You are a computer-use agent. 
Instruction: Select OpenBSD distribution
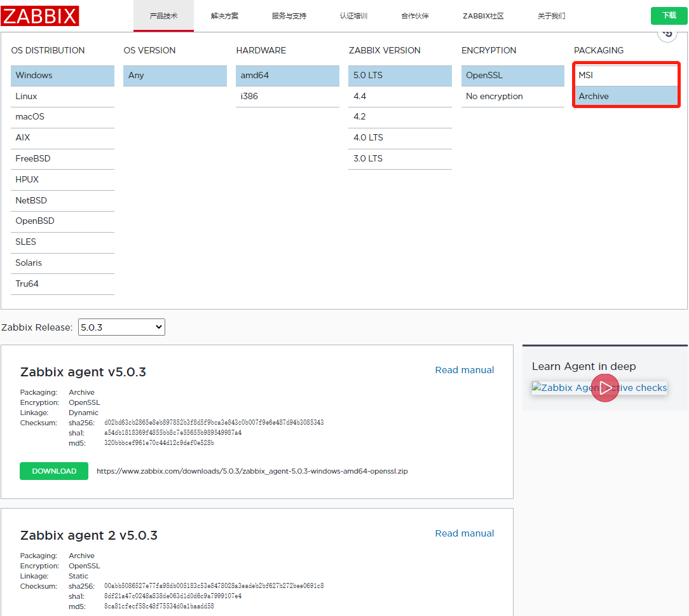tap(62, 221)
